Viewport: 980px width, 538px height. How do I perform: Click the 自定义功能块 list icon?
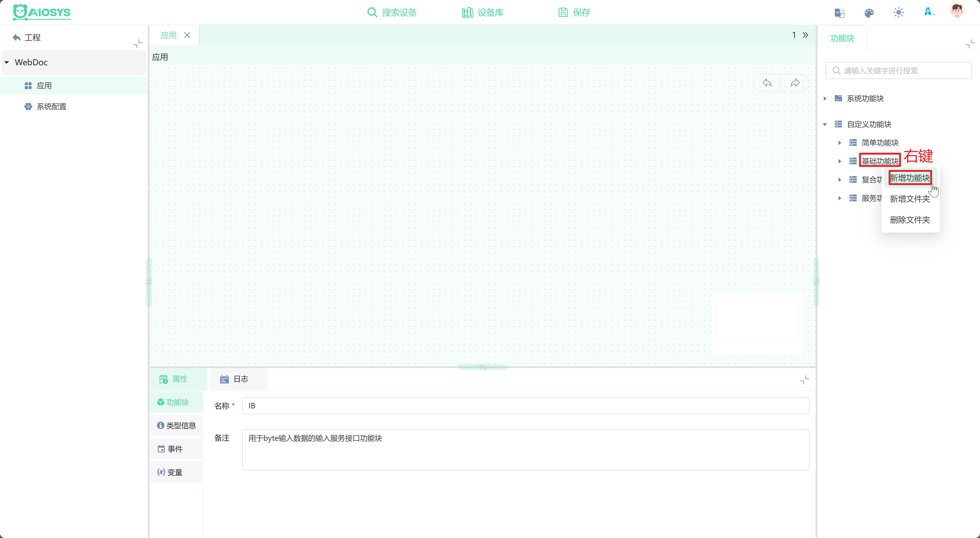coord(838,124)
